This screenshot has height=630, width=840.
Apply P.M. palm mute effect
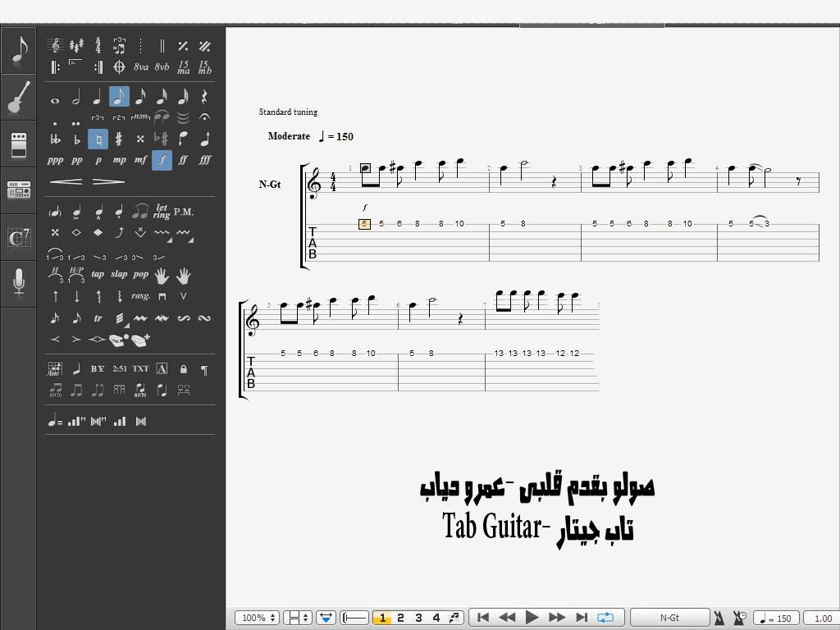tap(183, 212)
